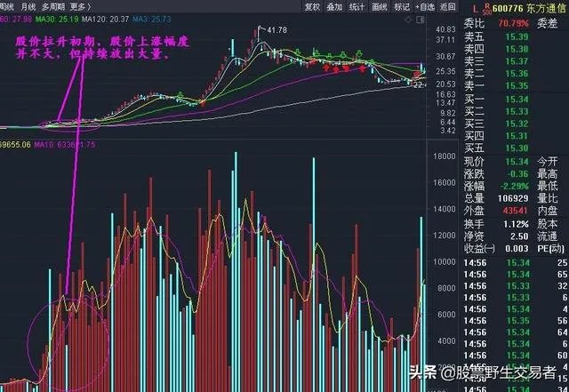Click the 涨跌 -0.36 change value
This screenshot has height=392, width=569.
coord(517,174)
